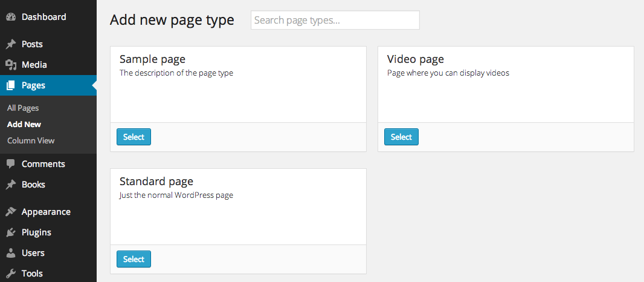Click the Plugins plug icon
This screenshot has height=282, width=644.
(x=11, y=232)
